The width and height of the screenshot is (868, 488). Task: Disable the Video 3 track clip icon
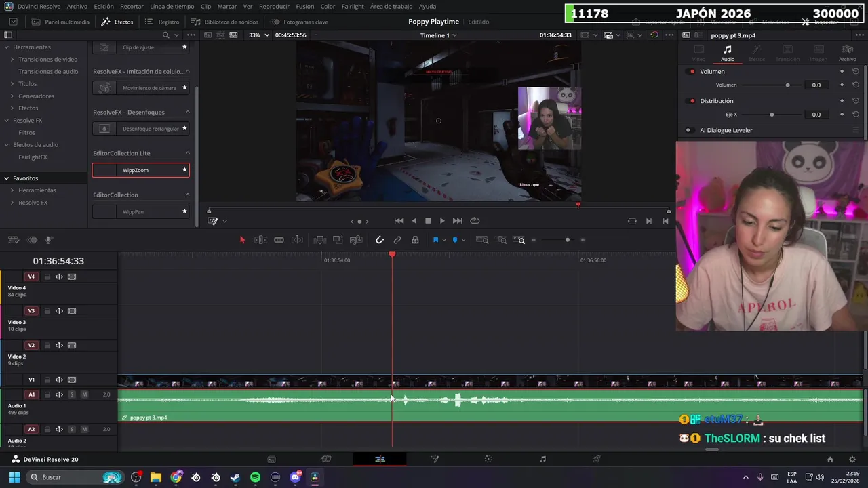click(72, 311)
